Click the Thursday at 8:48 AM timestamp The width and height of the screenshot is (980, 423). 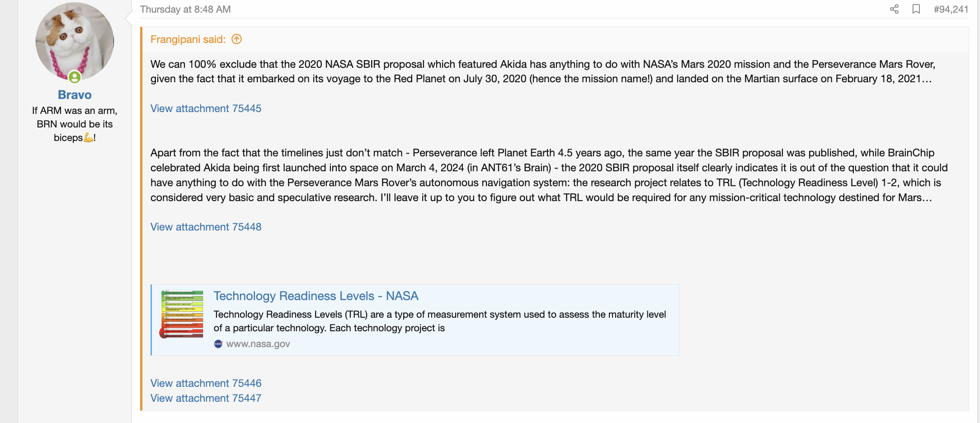click(x=185, y=9)
